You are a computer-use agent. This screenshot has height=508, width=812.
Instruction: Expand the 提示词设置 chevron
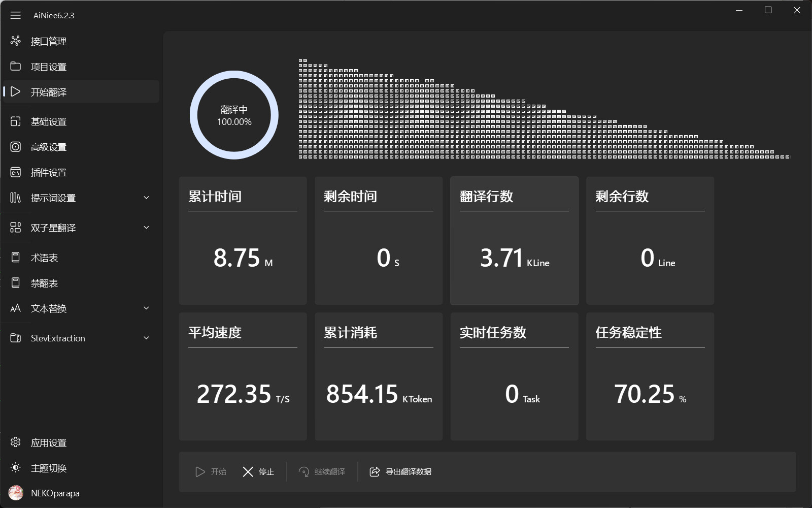point(146,198)
